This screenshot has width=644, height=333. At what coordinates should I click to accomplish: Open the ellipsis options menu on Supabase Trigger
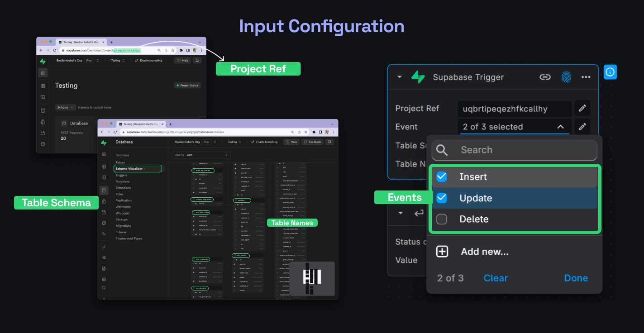[x=586, y=77]
